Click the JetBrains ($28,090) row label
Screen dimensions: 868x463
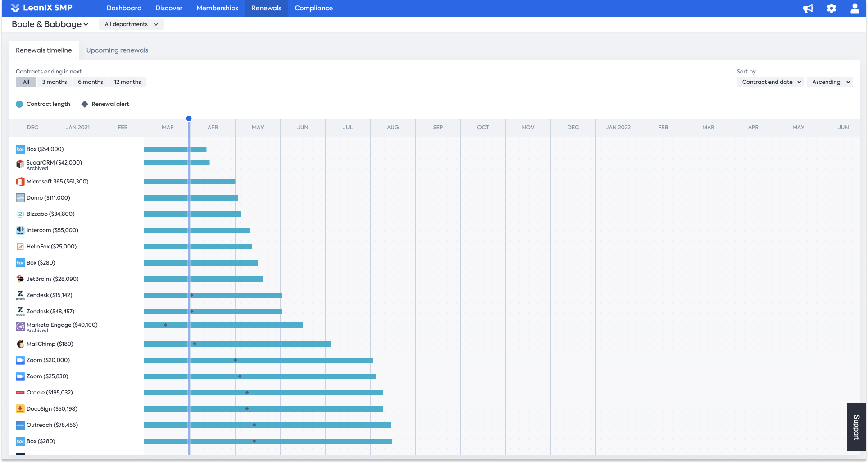[x=52, y=279]
